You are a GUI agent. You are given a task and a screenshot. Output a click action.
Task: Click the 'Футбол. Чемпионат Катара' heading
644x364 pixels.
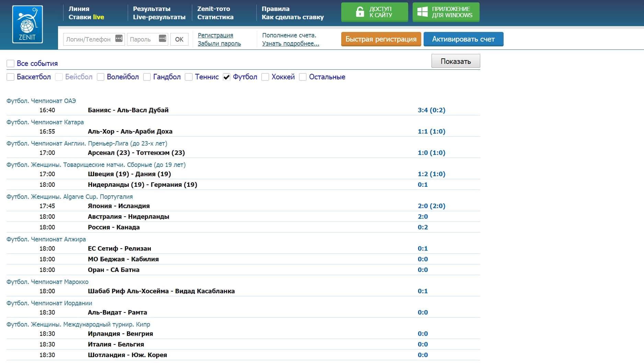[45, 122]
